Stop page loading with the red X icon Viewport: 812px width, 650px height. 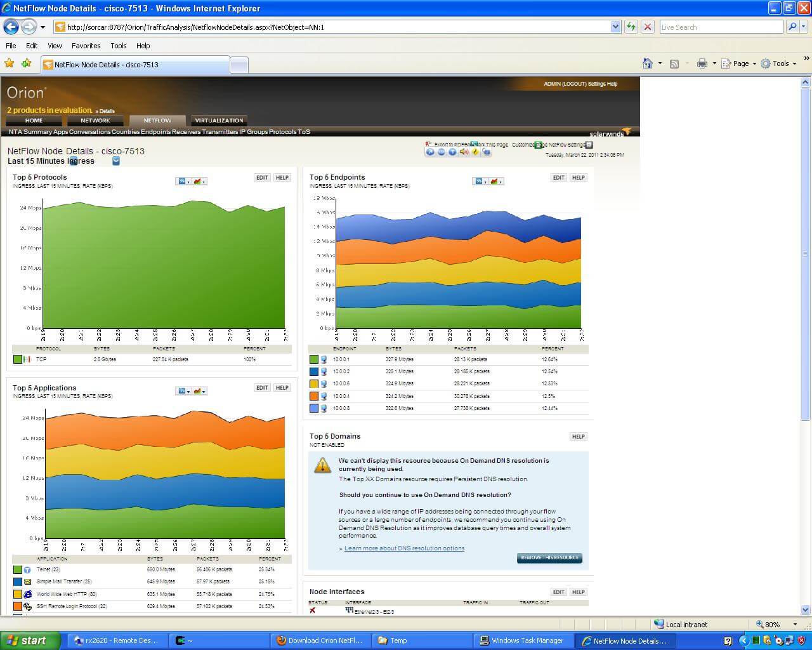648,27
